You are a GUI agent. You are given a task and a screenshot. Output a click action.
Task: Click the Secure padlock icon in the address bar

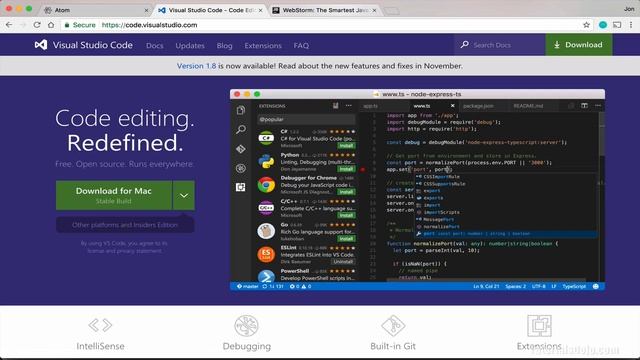[67, 25]
